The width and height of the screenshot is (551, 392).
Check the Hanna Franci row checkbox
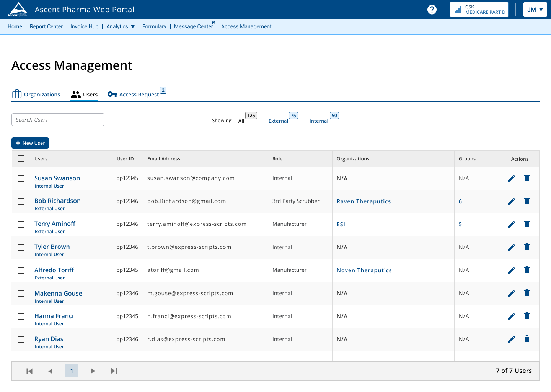tap(21, 317)
